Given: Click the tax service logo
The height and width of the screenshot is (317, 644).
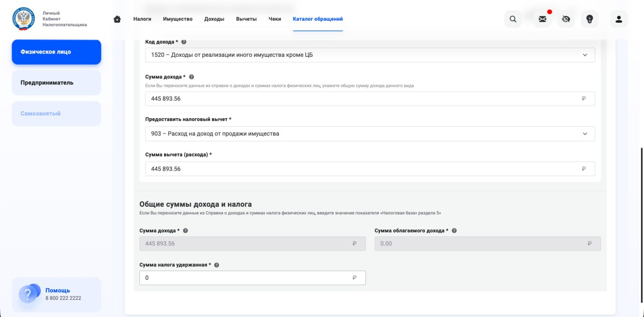Looking at the screenshot, I should [24, 19].
